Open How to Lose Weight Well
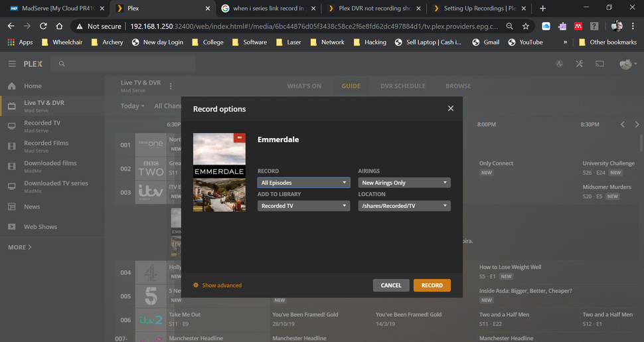This screenshot has height=342, width=644. pos(510,267)
